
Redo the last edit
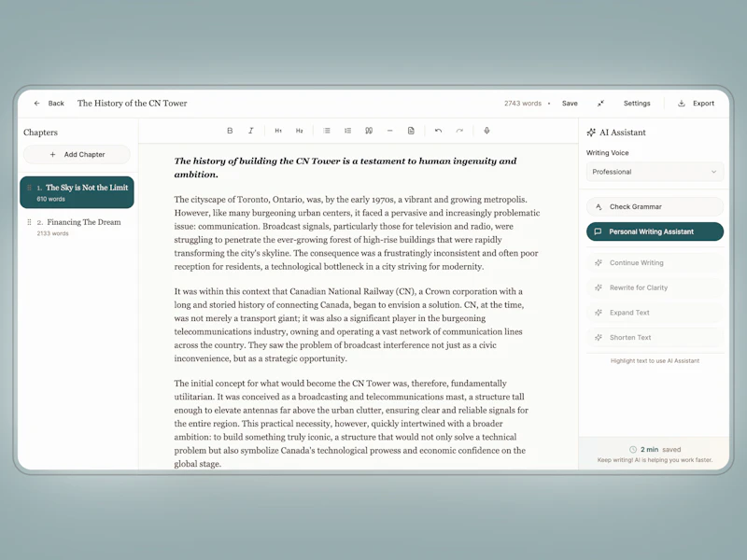click(459, 131)
